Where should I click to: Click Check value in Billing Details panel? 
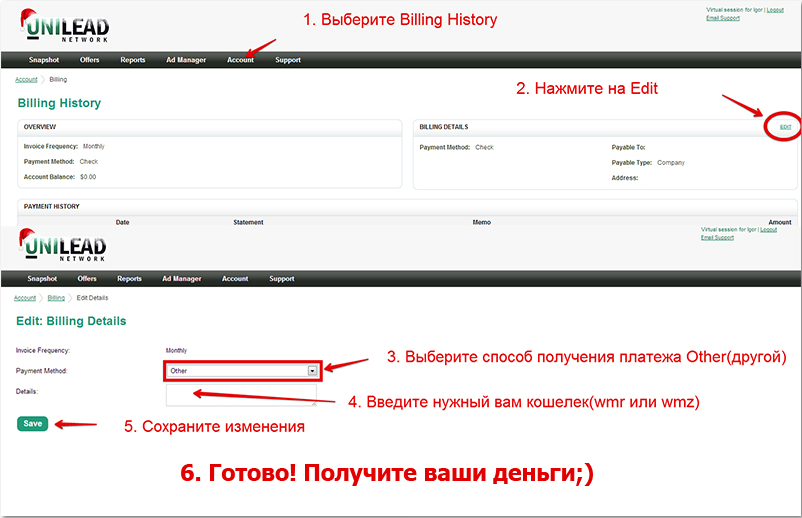(x=484, y=147)
